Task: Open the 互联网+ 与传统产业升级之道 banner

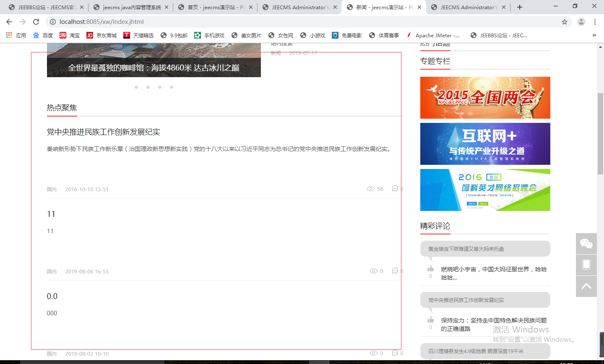Action: 485,144
